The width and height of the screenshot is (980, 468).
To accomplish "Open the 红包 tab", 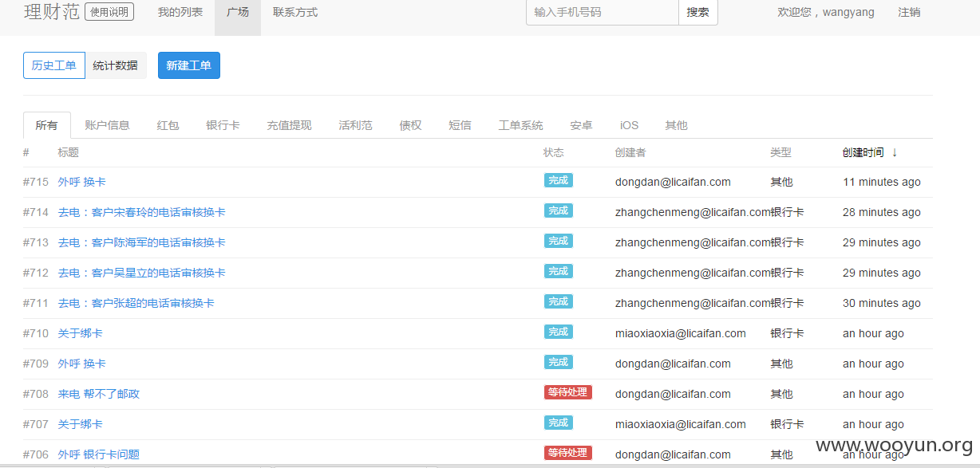I will pyautogui.click(x=168, y=125).
